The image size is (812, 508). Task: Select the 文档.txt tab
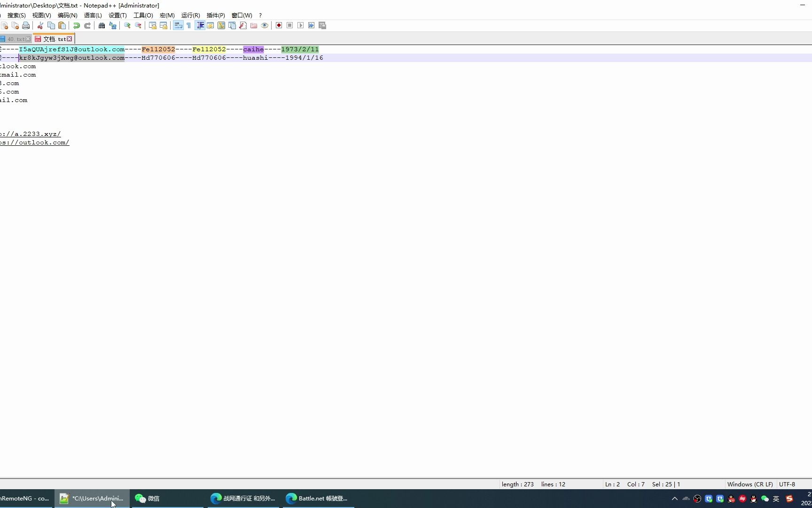(x=53, y=39)
